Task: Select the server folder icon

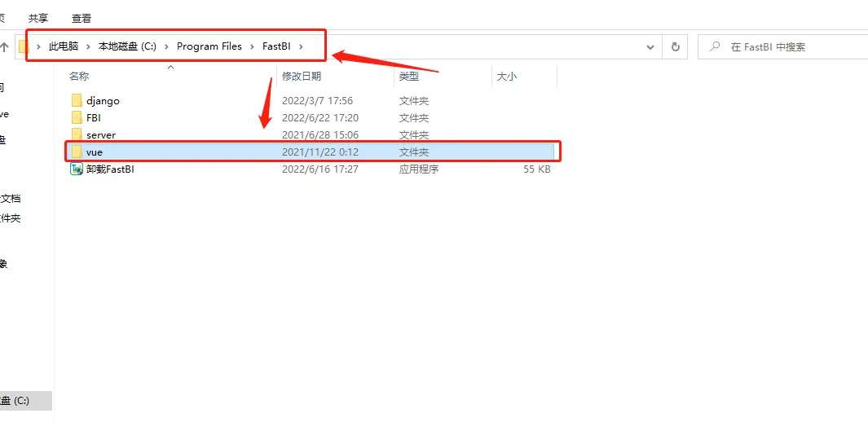Action: point(77,135)
